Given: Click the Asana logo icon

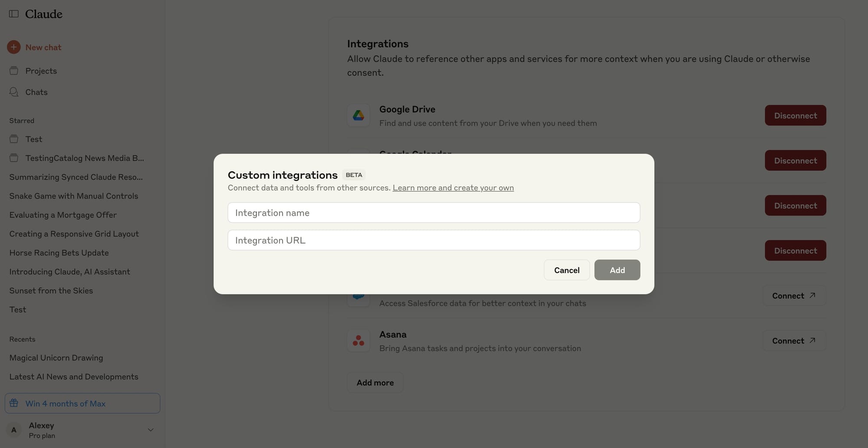Looking at the screenshot, I should click(x=358, y=340).
